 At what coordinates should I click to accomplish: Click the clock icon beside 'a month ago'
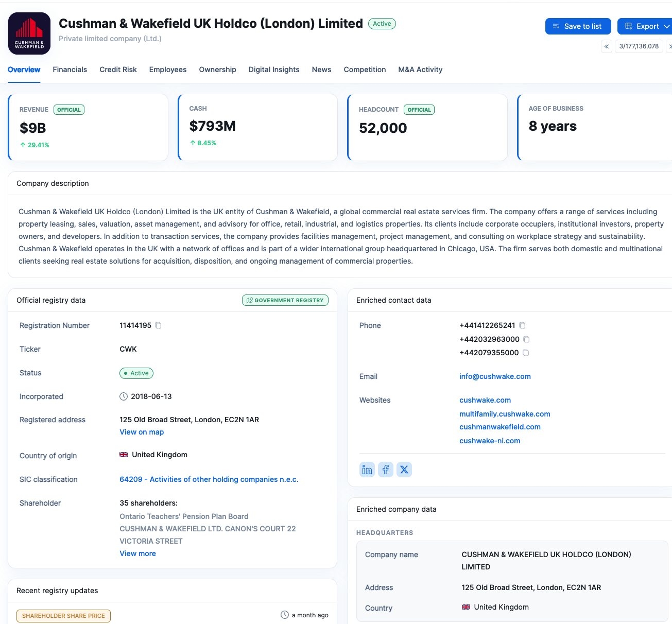point(285,615)
